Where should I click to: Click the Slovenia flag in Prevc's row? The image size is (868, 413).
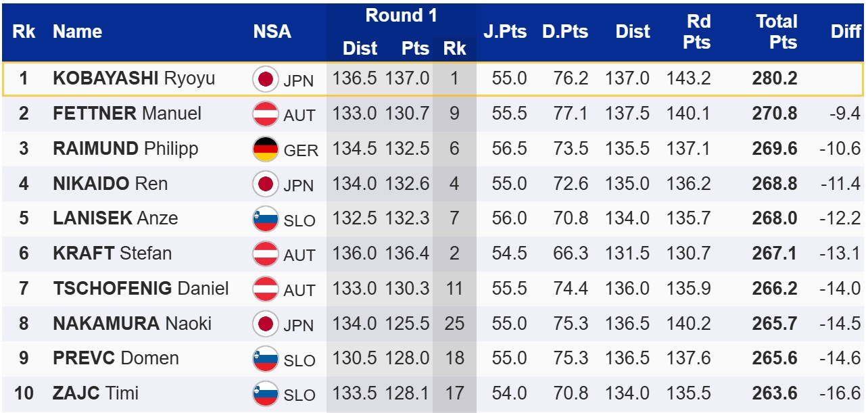click(x=266, y=359)
